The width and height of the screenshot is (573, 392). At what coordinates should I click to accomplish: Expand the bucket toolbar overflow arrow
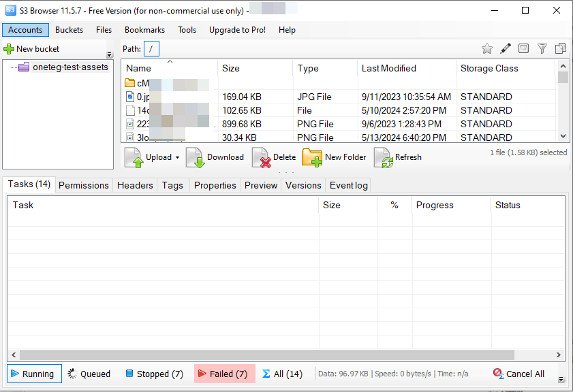110,55
